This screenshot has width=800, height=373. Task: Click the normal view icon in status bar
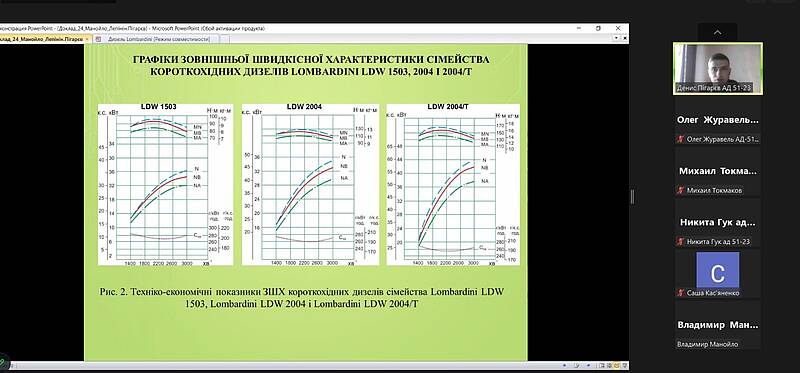(602, 365)
